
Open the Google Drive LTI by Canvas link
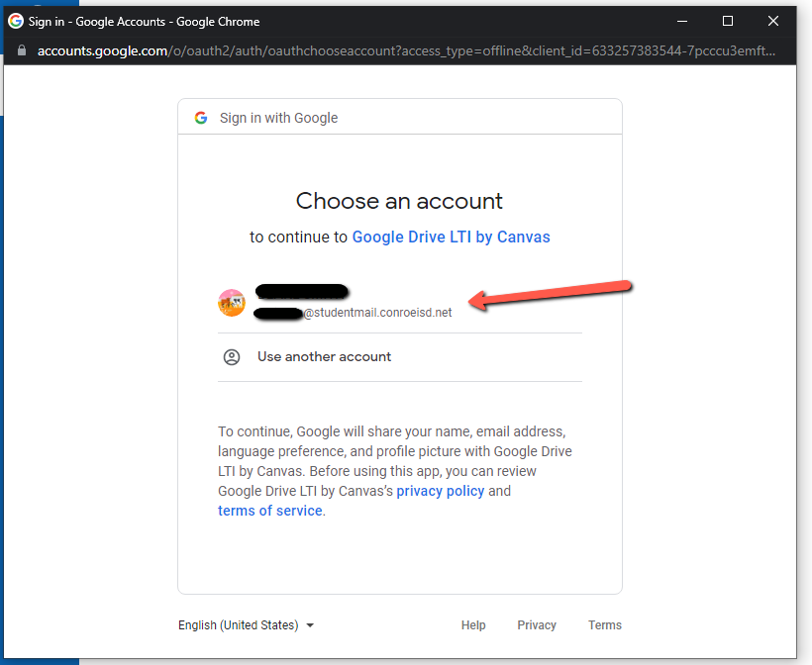(x=451, y=237)
